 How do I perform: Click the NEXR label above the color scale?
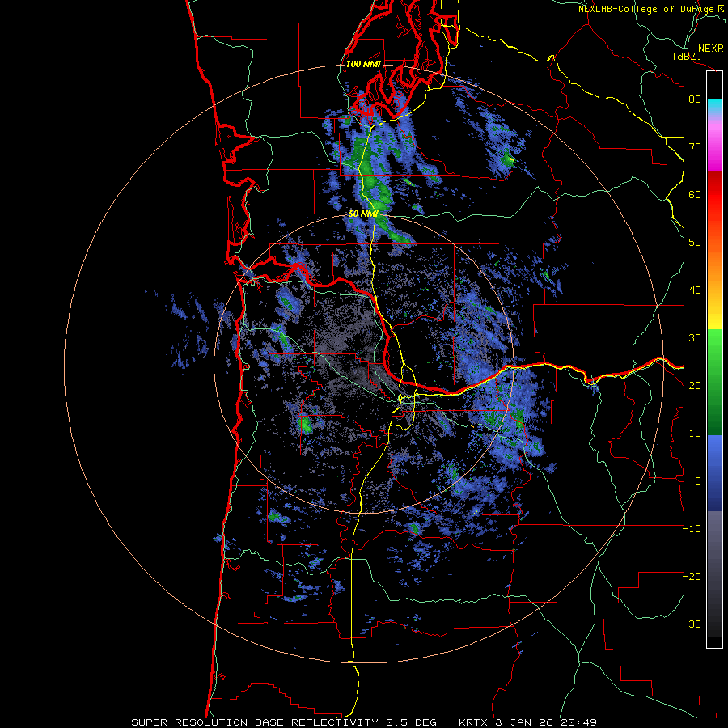(x=711, y=49)
